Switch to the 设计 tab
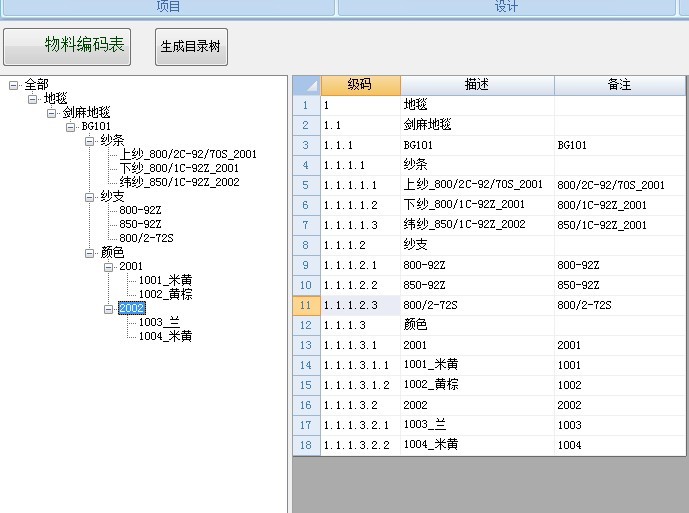This screenshot has height=513, width=689. (506, 7)
